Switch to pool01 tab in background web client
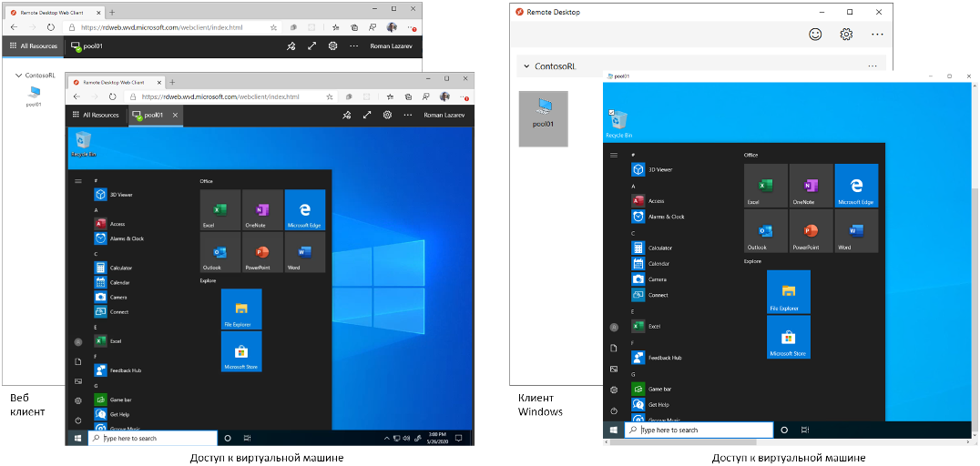The image size is (980, 466). click(87, 46)
